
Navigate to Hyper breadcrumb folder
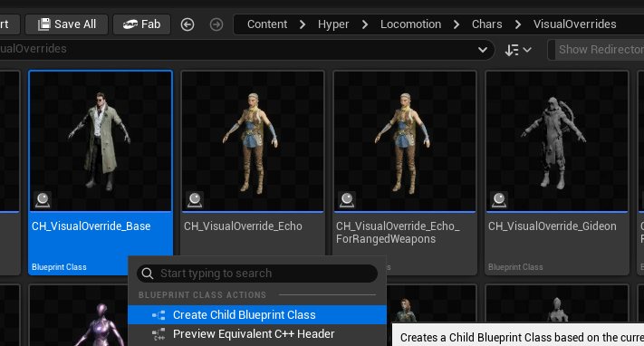coord(333,24)
